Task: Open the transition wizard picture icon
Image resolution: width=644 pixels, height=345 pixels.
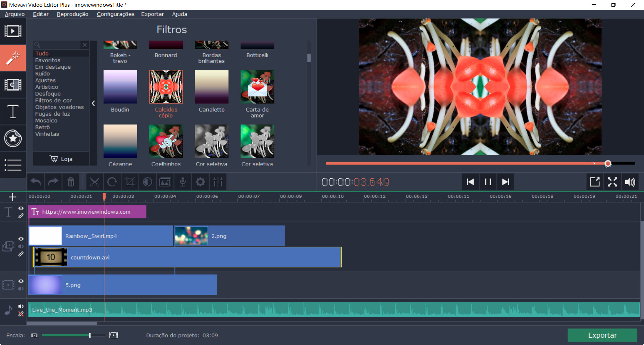Action: coord(165,182)
